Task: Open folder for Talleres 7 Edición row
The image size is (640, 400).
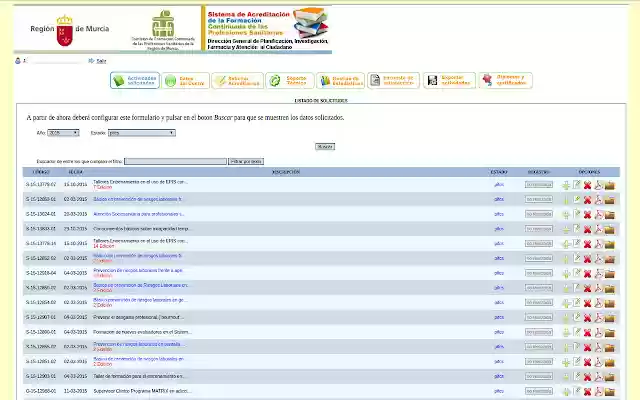Action: click(x=609, y=185)
